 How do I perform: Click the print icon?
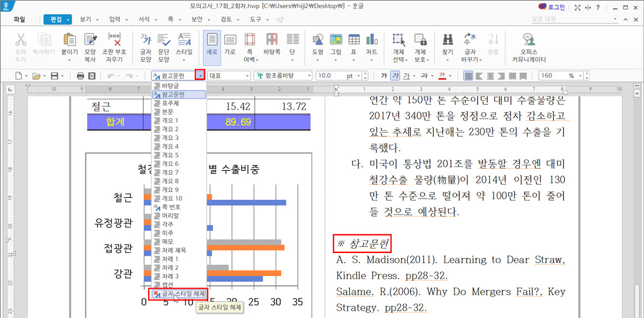(x=80, y=75)
